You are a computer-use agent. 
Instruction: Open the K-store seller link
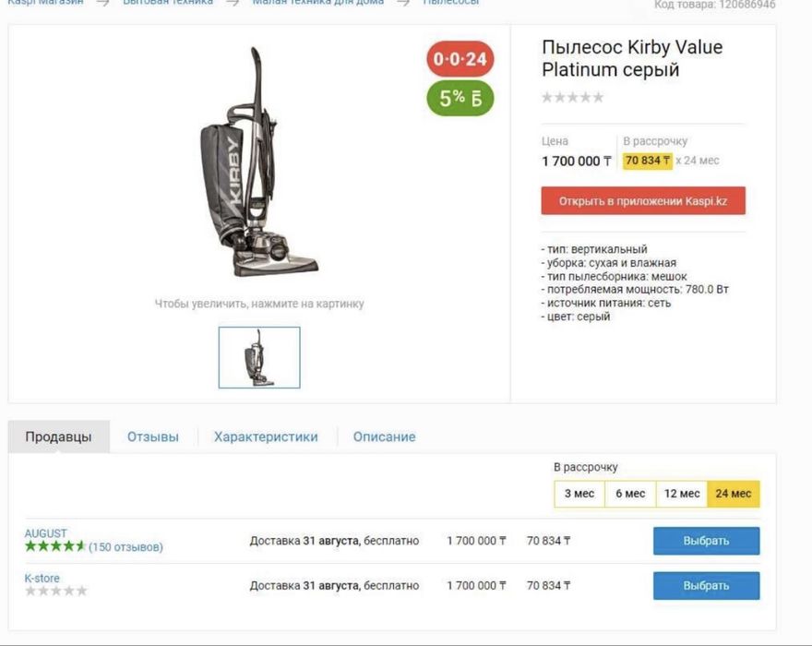coord(42,578)
